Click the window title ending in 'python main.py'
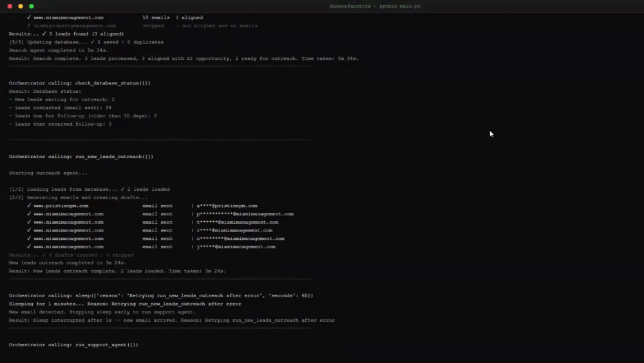Image resolution: width=644 pixels, height=363 pixels. pyautogui.click(x=375, y=6)
